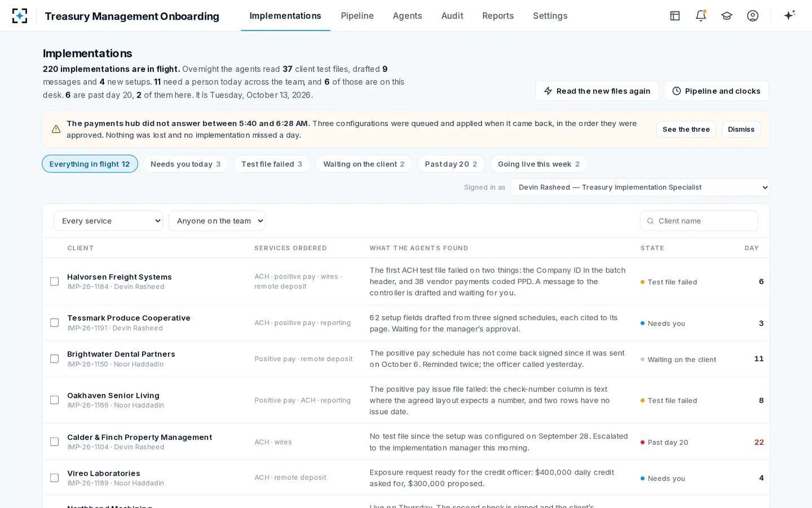
Task: Expand the Signed in as selector
Action: click(x=640, y=187)
